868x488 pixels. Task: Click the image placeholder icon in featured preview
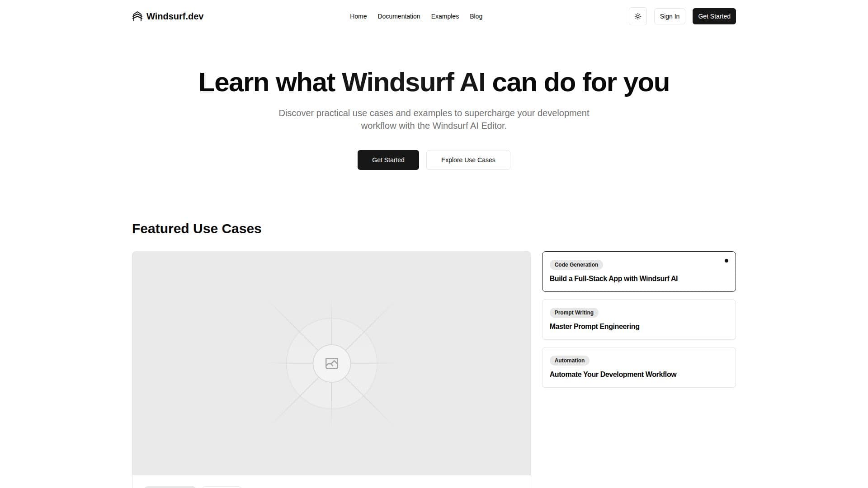pos(332,363)
